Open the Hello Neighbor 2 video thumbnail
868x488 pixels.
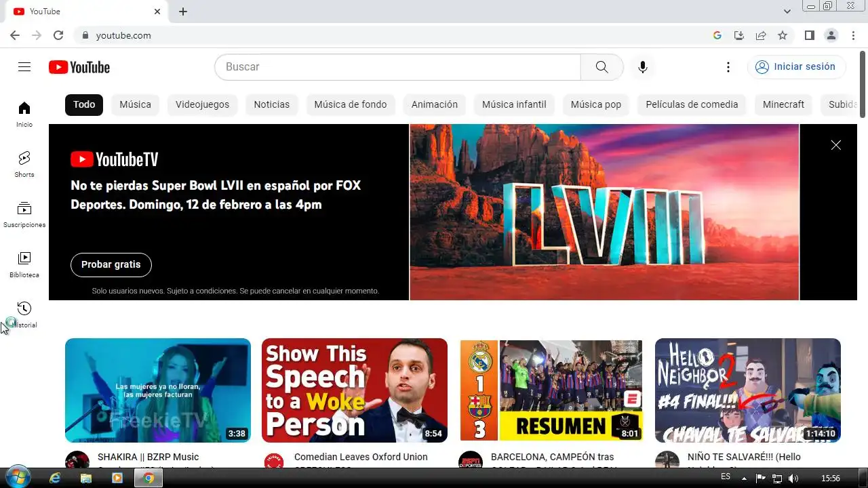[x=748, y=390]
